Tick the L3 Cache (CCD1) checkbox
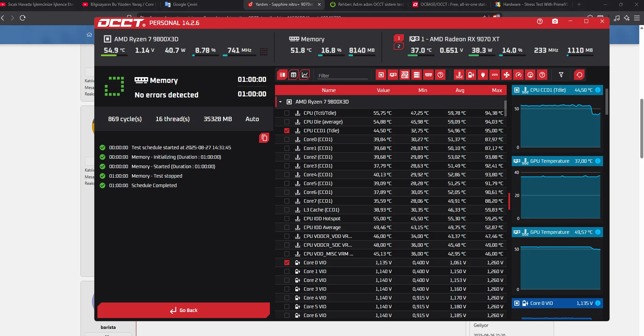Screen dimensions: 644x336 click(x=287, y=210)
